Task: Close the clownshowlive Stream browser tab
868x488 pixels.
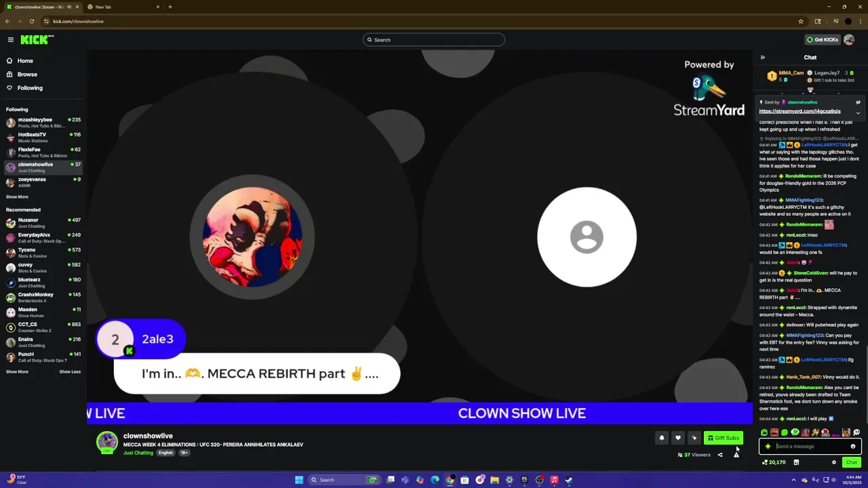Action: [x=77, y=7]
